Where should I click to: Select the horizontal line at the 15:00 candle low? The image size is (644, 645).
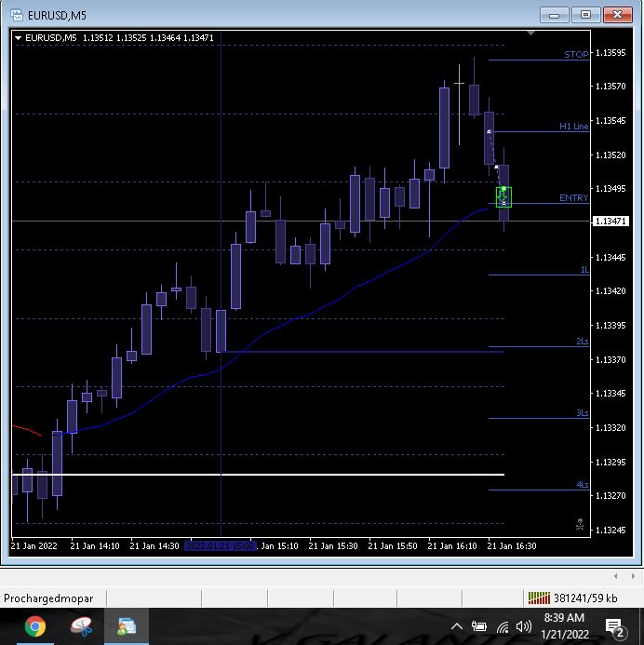(364, 352)
